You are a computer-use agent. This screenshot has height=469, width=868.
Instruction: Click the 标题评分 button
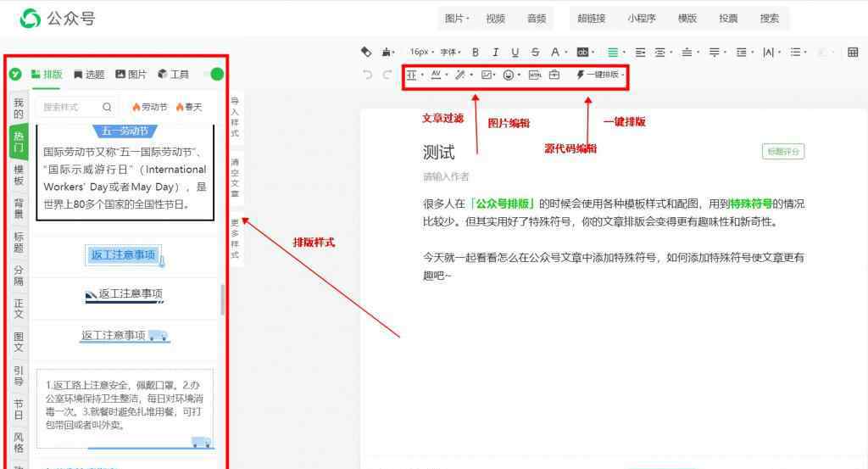782,151
